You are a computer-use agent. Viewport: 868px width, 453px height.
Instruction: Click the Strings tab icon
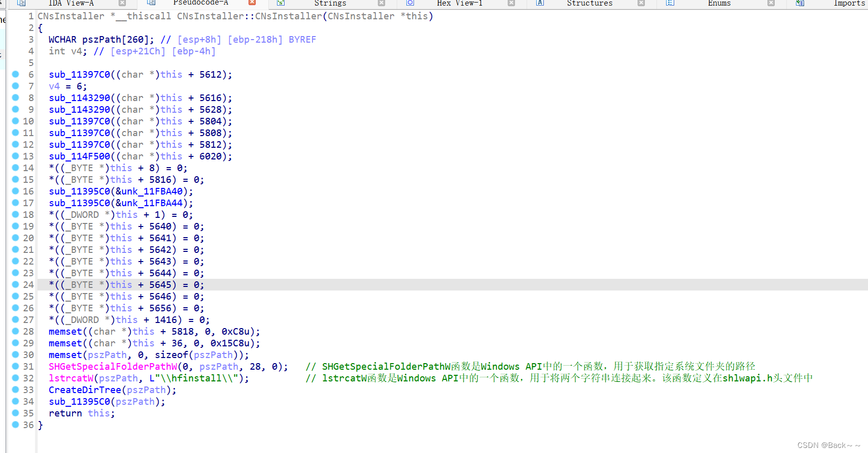[x=281, y=3]
